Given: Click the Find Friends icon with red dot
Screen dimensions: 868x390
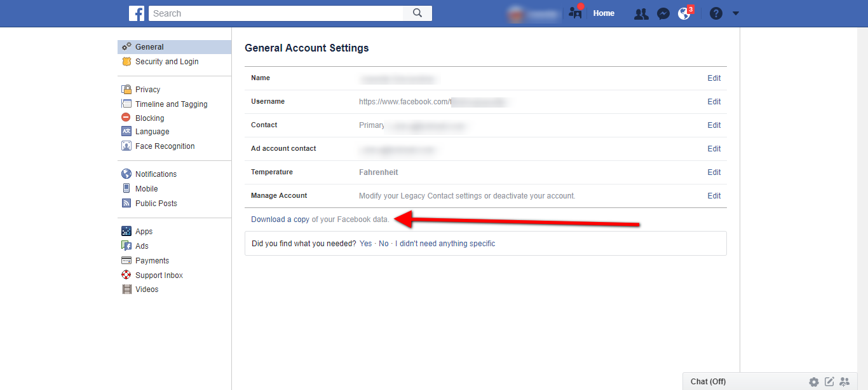Looking at the screenshot, I should [576, 13].
